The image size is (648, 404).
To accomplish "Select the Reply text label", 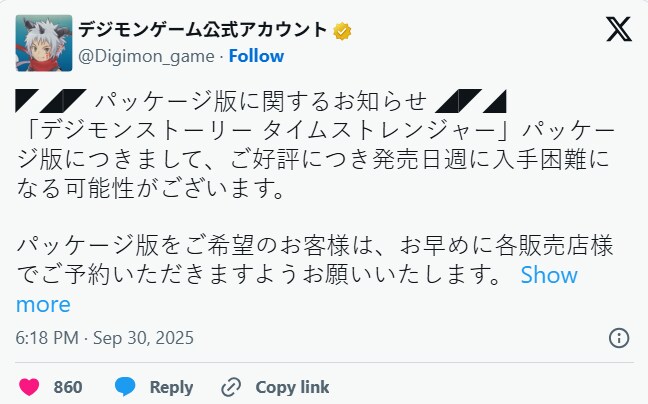I will point(171,387).
